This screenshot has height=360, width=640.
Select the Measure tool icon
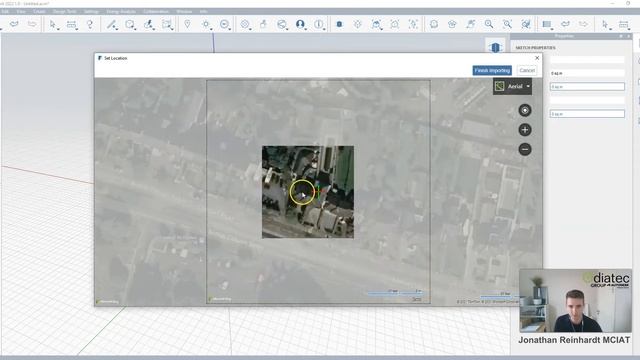[71, 24]
